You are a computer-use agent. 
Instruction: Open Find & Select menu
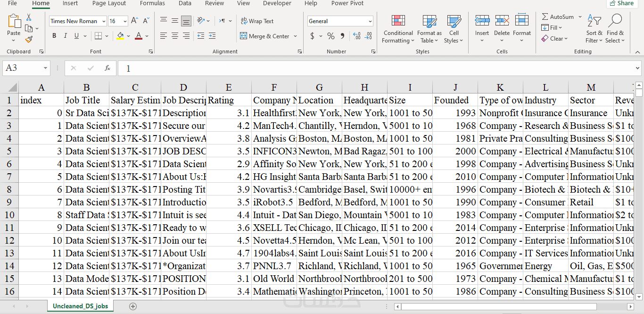coord(615,28)
